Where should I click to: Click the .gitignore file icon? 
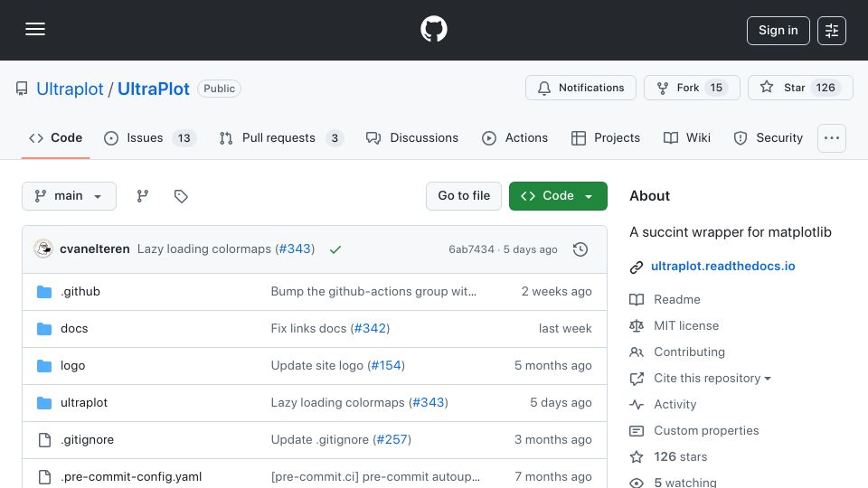click(x=44, y=440)
